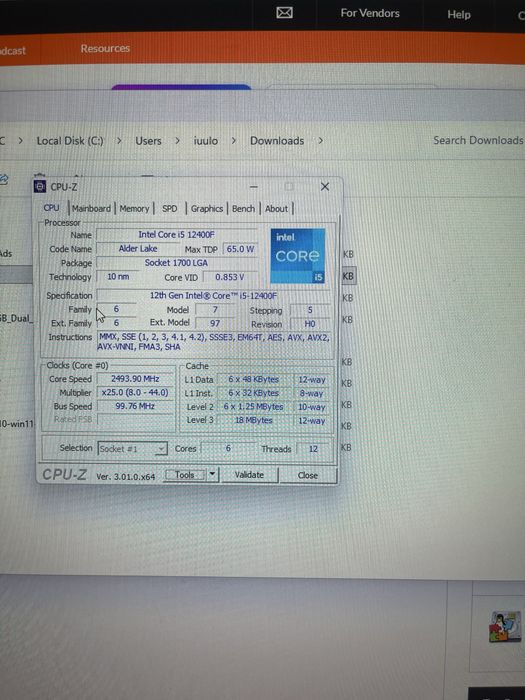Click the L1 Inst. 8-way associativity field
Viewport: 525px width, 700px height.
point(312,393)
